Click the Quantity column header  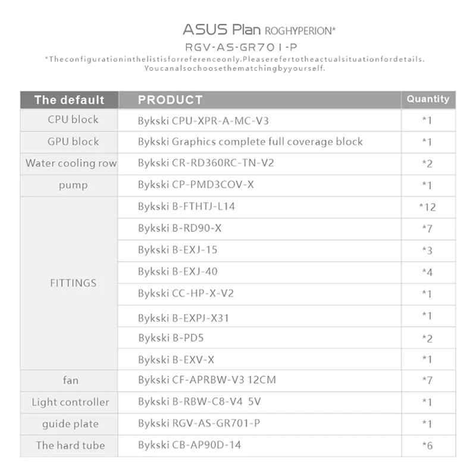(428, 99)
